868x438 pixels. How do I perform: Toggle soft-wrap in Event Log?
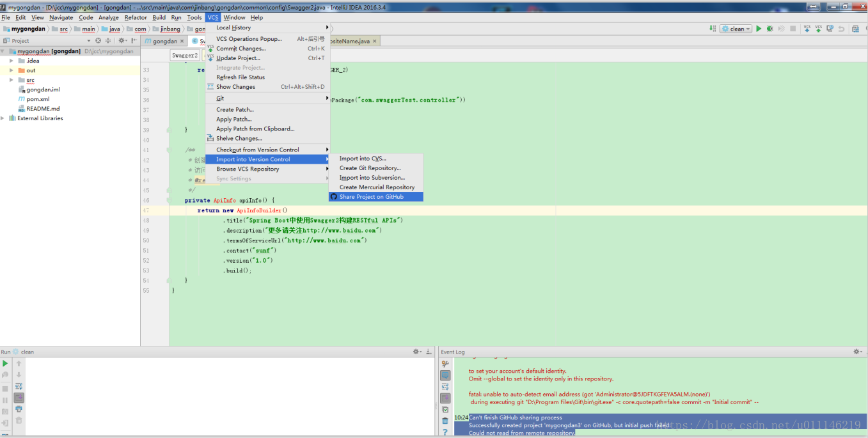[x=445, y=387]
